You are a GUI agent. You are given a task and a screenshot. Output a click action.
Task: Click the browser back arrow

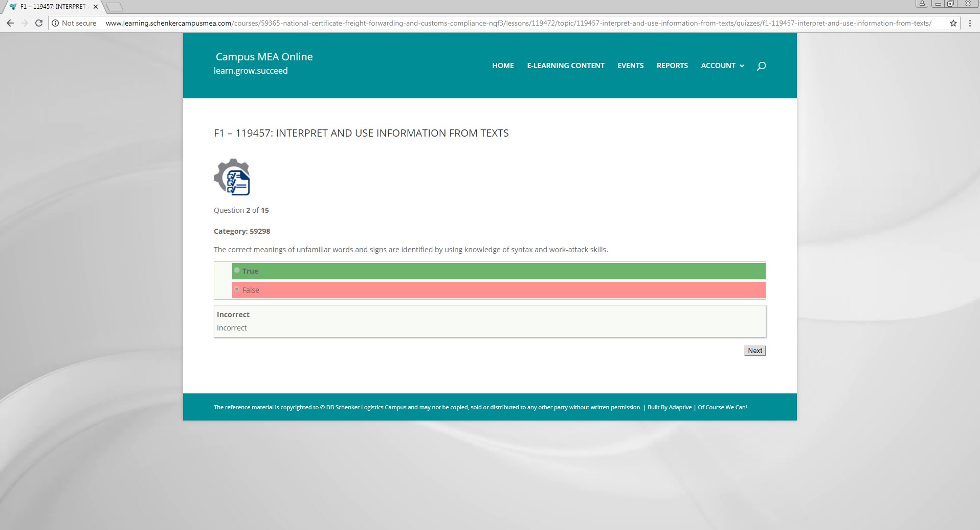tap(10, 23)
